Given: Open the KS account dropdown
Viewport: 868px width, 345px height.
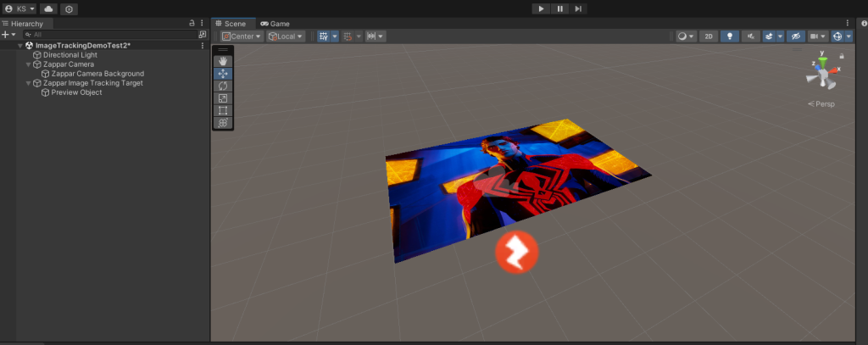Looking at the screenshot, I should click(x=19, y=8).
